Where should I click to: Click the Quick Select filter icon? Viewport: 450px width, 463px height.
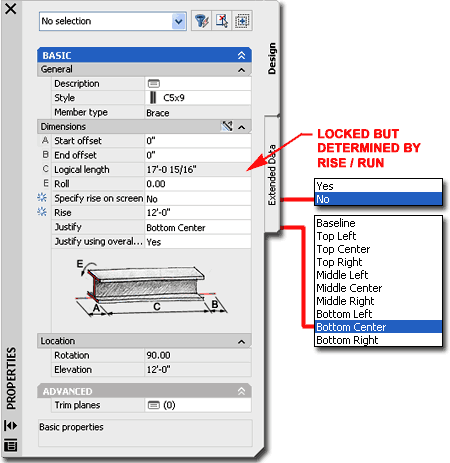tap(201, 21)
